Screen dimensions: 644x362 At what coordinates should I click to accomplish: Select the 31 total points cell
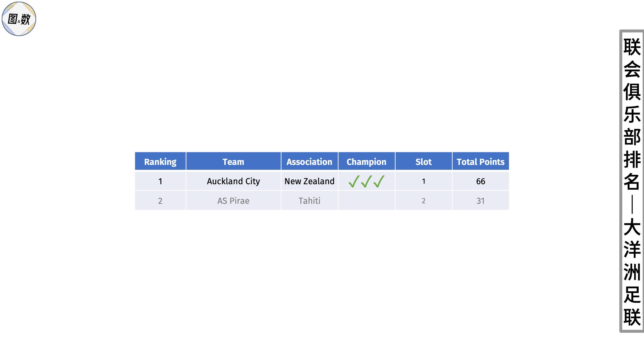point(481,201)
